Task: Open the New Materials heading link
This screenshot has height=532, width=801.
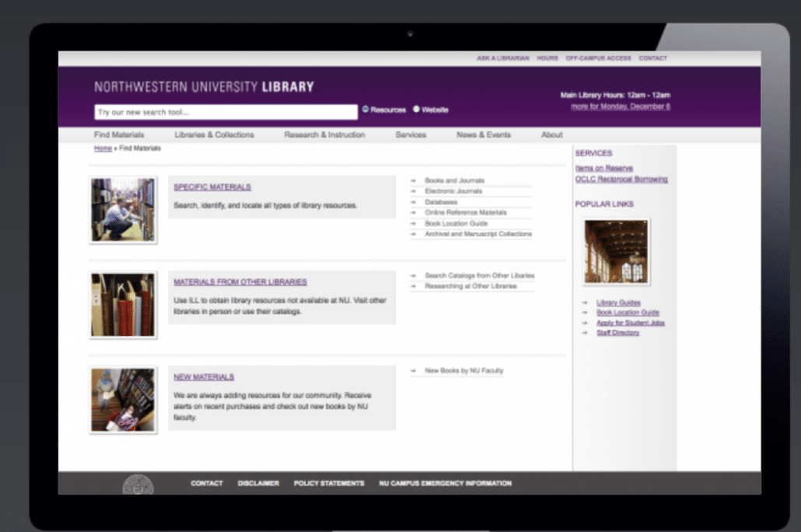Action: click(x=204, y=377)
